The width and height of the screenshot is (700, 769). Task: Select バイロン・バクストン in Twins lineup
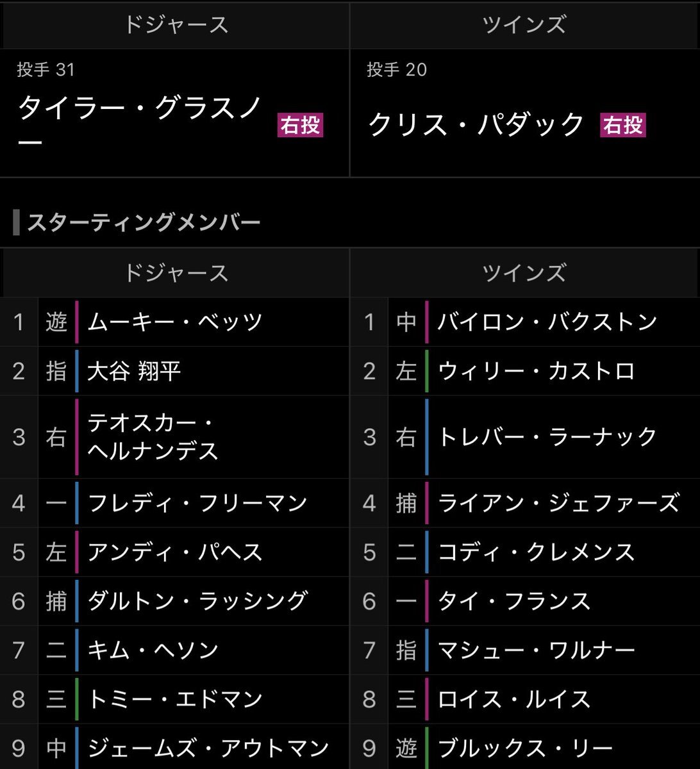525,322
